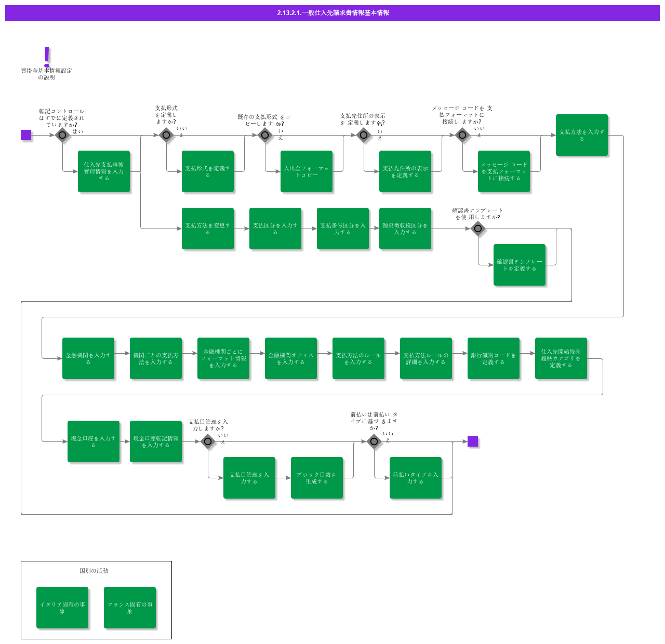665x644 pixels.
Task: Open the イタリア固有の事象 activity box
Action: (62, 608)
